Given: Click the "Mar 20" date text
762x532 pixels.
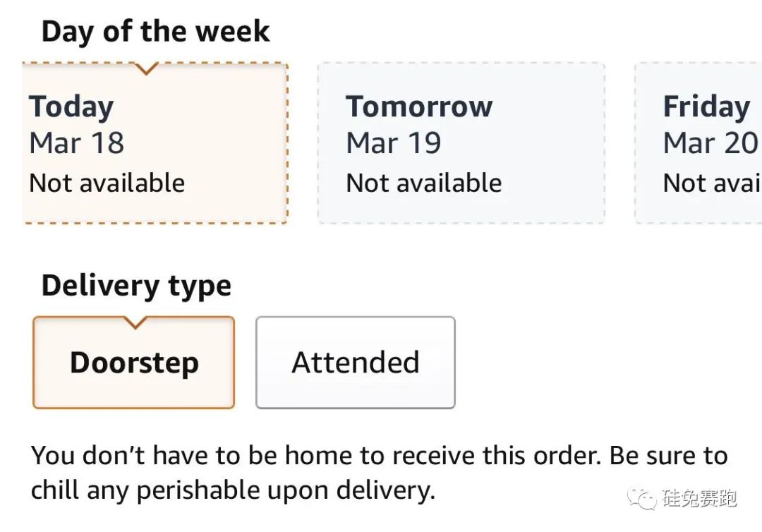Looking at the screenshot, I should click(710, 143).
